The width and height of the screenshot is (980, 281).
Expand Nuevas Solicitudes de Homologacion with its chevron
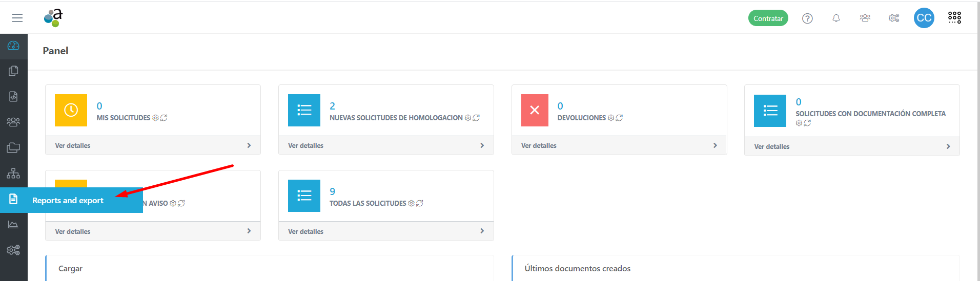(x=482, y=145)
